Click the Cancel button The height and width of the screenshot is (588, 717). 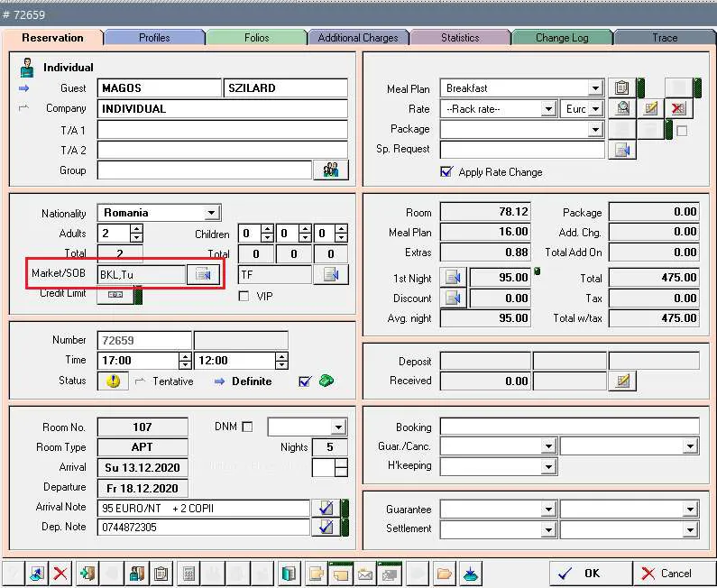[x=674, y=573]
